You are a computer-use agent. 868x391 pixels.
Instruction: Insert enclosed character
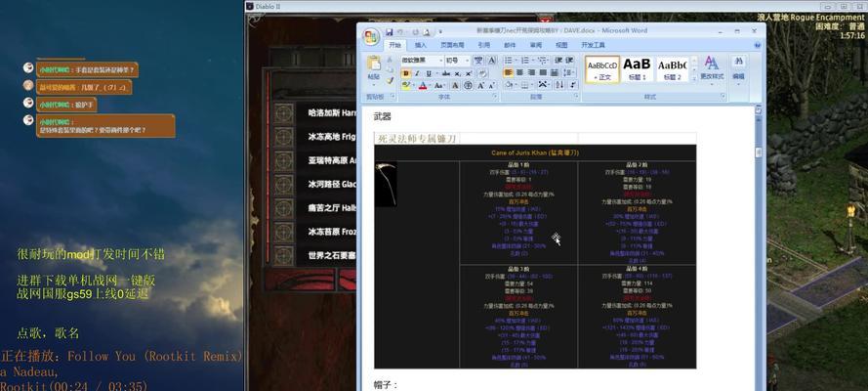(x=468, y=85)
